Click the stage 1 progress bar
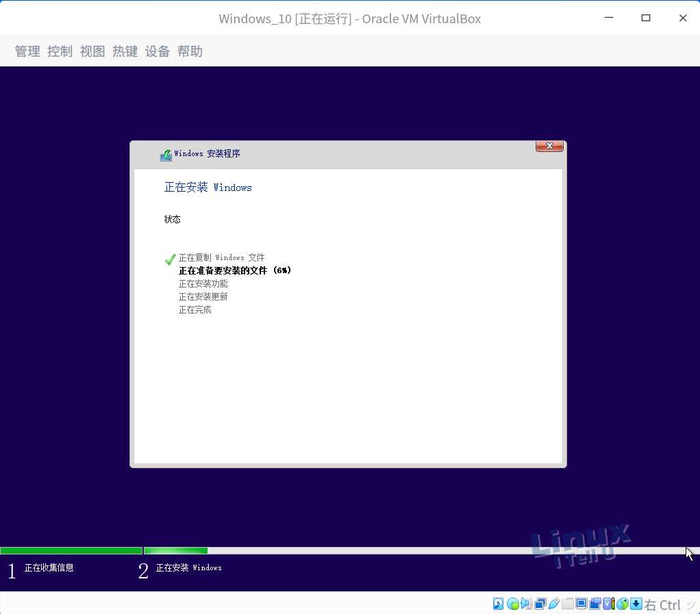Viewport: 700px width, 614px height. coord(71,550)
